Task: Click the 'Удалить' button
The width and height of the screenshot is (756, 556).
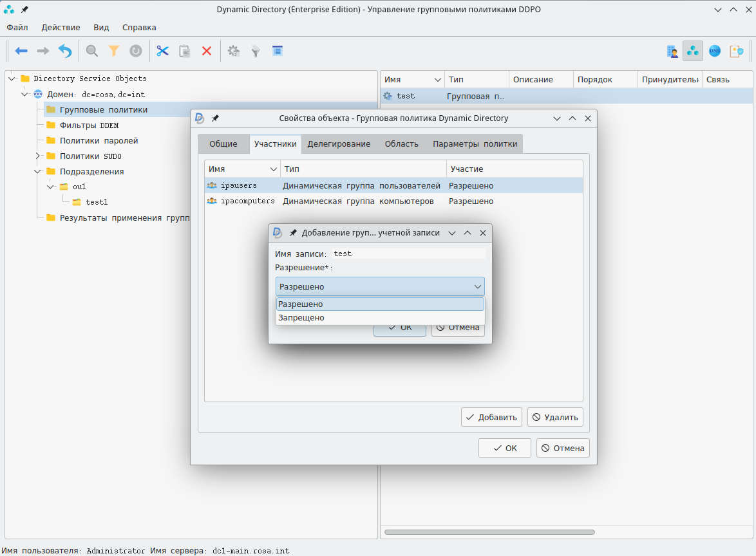Action: tap(555, 417)
